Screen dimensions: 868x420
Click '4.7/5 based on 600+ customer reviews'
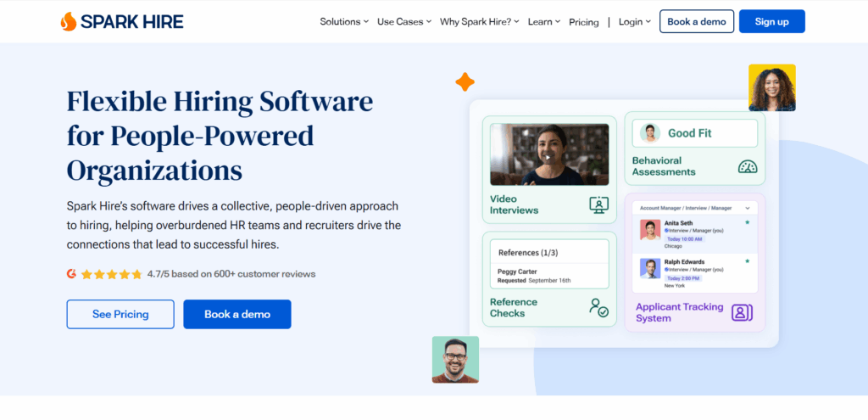(231, 274)
